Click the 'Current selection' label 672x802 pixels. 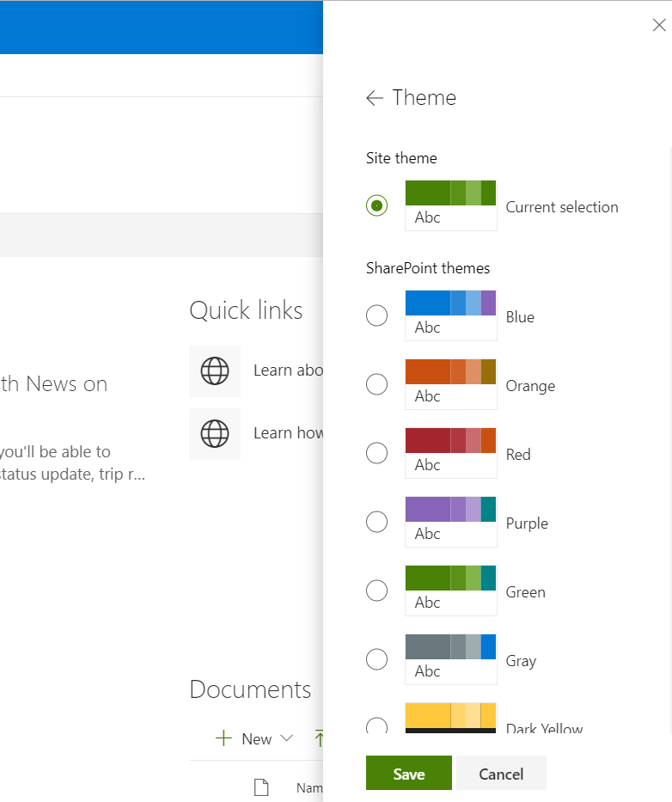click(x=562, y=207)
